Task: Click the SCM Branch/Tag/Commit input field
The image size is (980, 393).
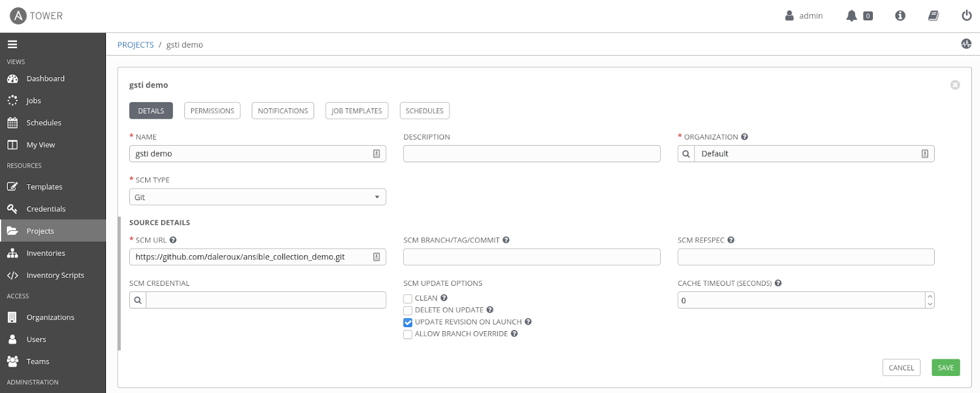Action: (531, 257)
